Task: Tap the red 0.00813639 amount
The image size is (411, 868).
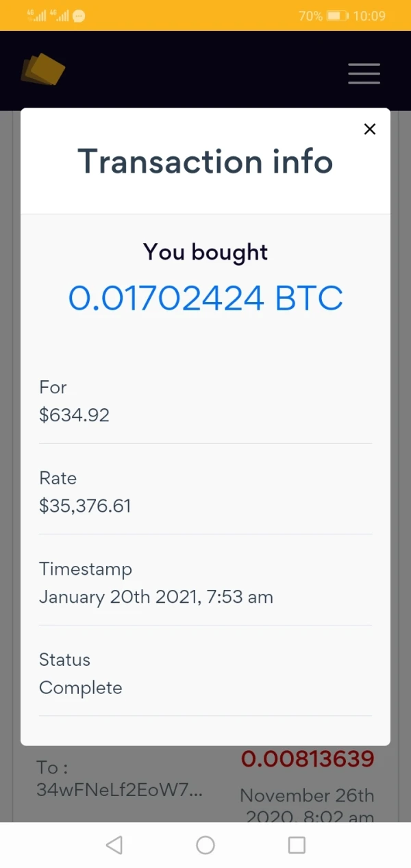Action: coord(308,759)
